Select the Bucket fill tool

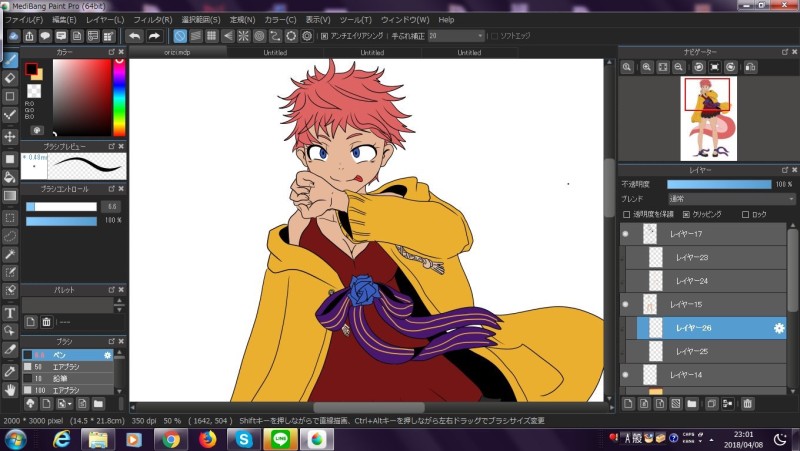[x=10, y=177]
